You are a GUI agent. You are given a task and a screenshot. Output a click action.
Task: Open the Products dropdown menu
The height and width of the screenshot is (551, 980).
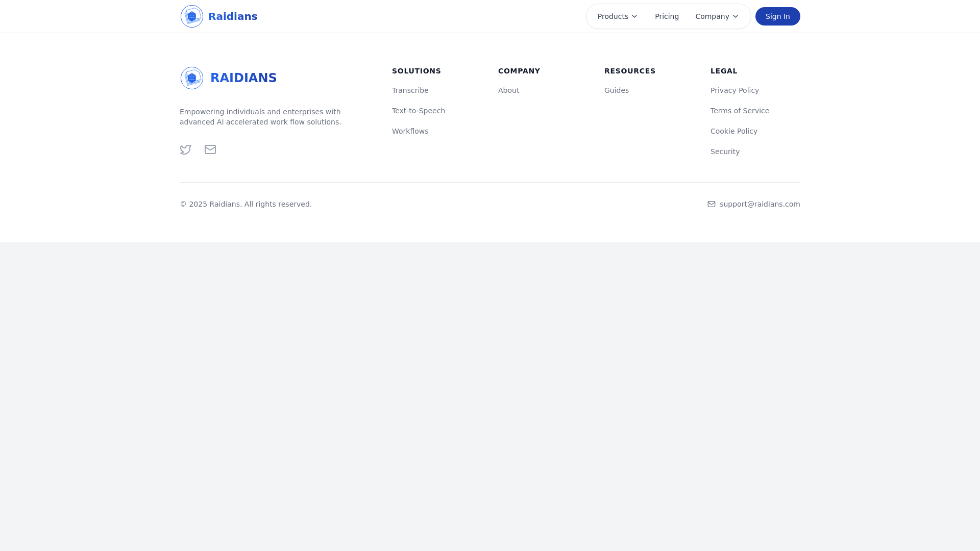tap(618, 16)
